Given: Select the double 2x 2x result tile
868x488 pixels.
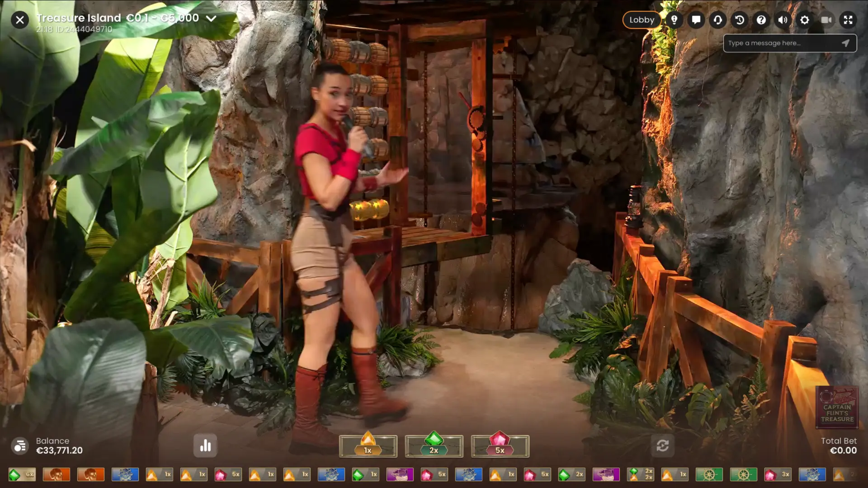Looking at the screenshot, I should [641, 474].
